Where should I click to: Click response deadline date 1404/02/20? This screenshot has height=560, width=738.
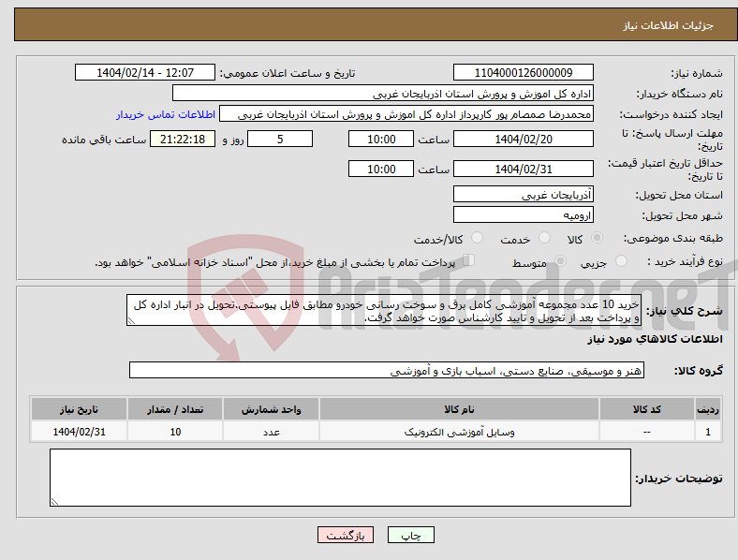(x=524, y=139)
